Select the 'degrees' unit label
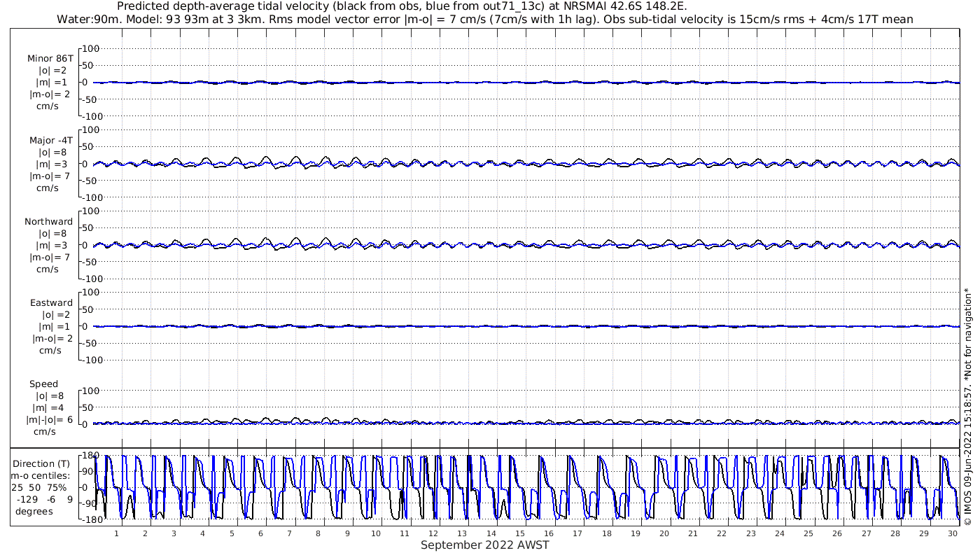Image resolution: width=980 pixels, height=560 pixels. coord(34,511)
